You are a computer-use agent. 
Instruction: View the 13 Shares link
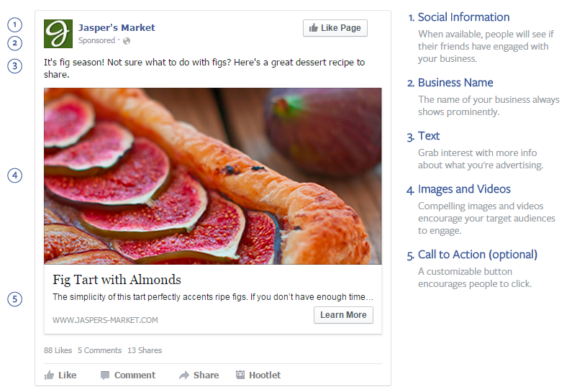(x=145, y=350)
